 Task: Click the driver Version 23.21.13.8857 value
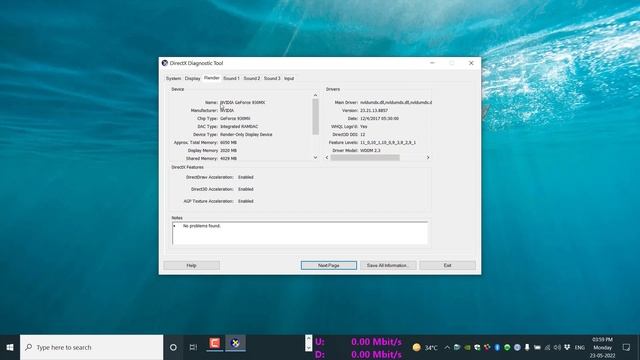pyautogui.click(x=374, y=111)
